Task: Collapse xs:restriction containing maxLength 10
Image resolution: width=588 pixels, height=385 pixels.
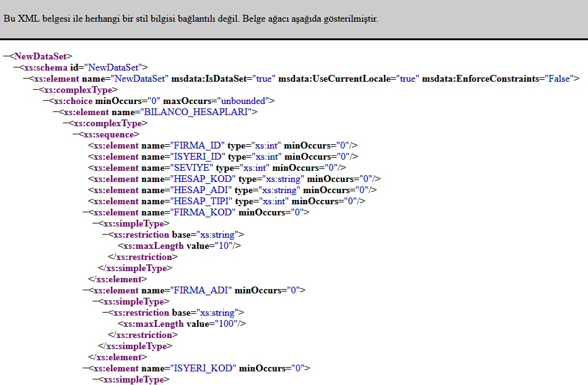Action: point(105,235)
